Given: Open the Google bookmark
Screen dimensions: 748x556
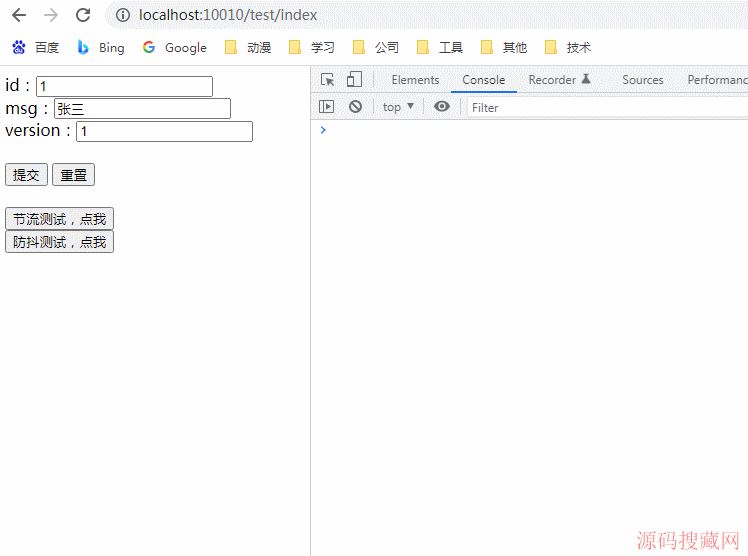Looking at the screenshot, I should pos(175,47).
